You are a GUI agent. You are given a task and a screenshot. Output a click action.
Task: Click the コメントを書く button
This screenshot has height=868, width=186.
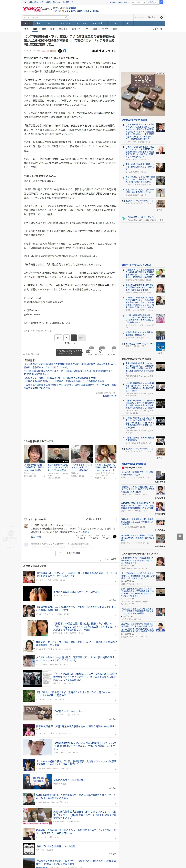click(93, 519)
